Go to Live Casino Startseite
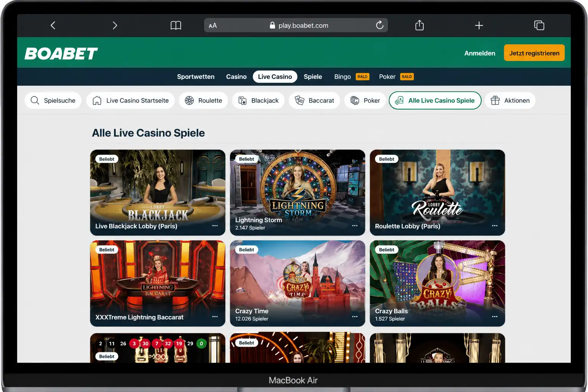 tap(131, 100)
